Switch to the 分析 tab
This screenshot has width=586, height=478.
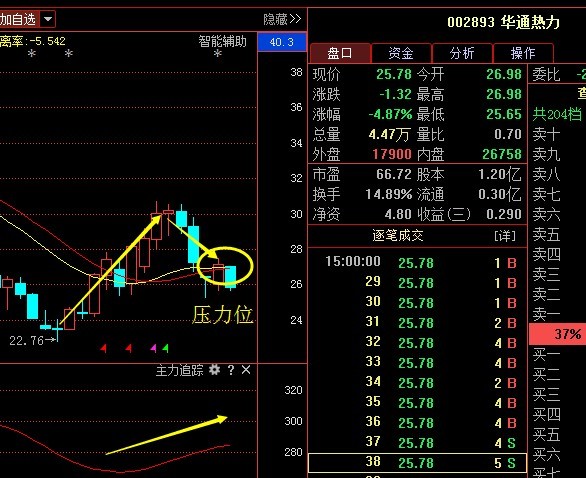(462, 53)
